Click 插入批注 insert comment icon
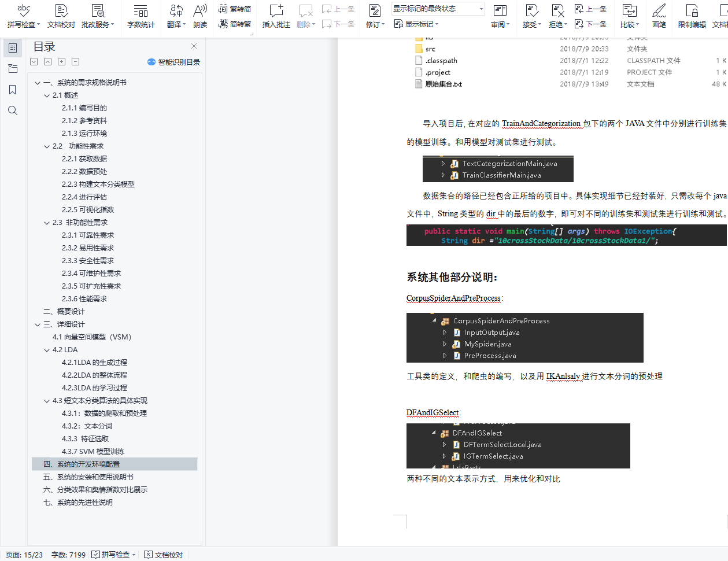The width and height of the screenshot is (728, 561). point(276,10)
